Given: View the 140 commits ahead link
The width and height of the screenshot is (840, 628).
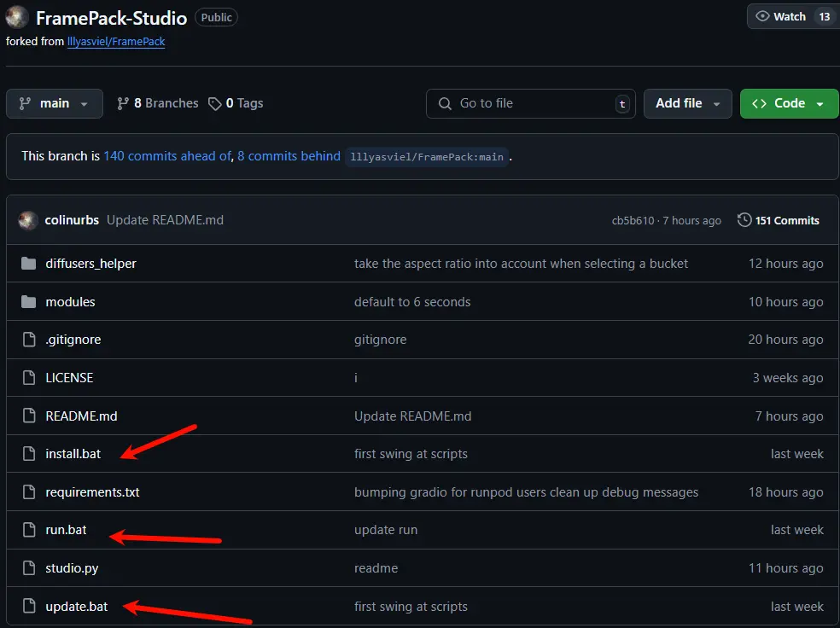Looking at the screenshot, I should tap(166, 155).
